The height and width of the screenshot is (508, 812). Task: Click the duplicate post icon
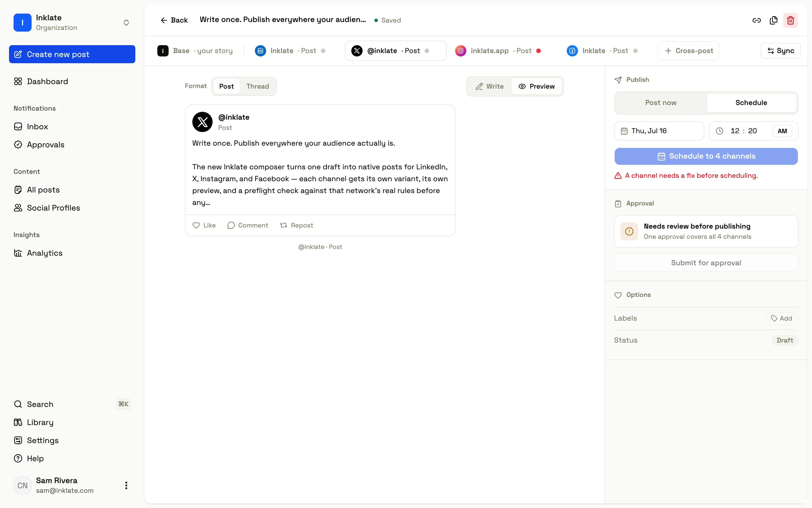773,20
